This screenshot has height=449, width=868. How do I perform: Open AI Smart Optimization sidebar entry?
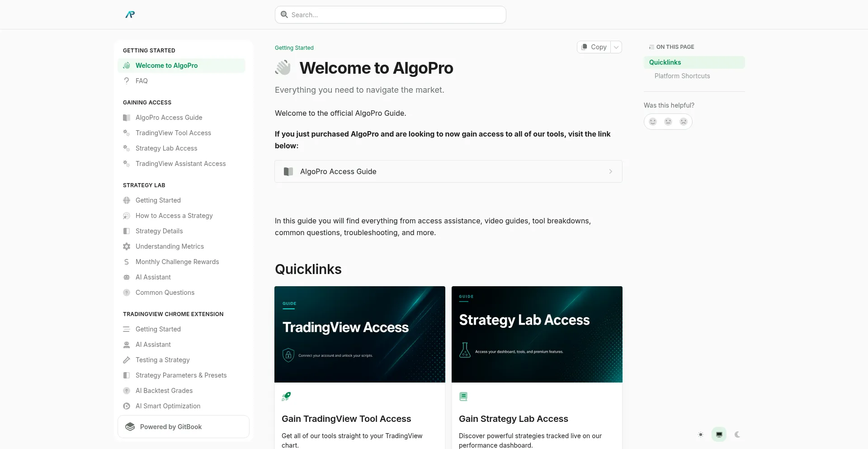pyautogui.click(x=181, y=406)
